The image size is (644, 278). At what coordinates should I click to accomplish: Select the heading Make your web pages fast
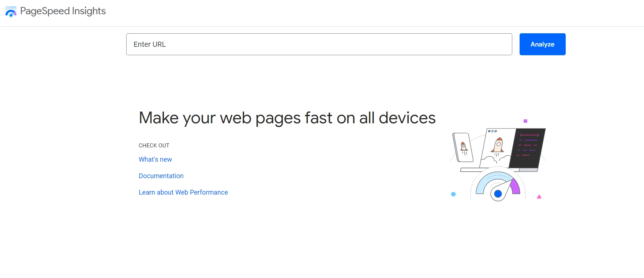287,117
